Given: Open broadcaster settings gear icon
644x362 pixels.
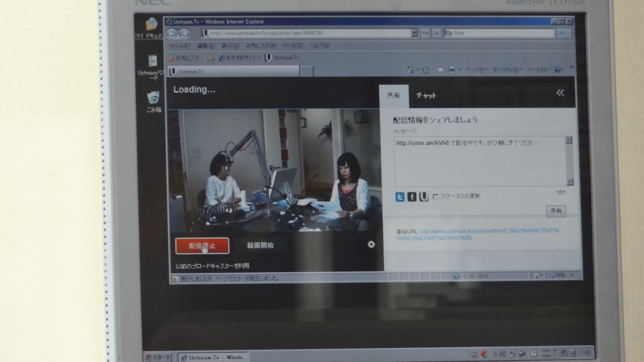Looking at the screenshot, I should coord(371,244).
